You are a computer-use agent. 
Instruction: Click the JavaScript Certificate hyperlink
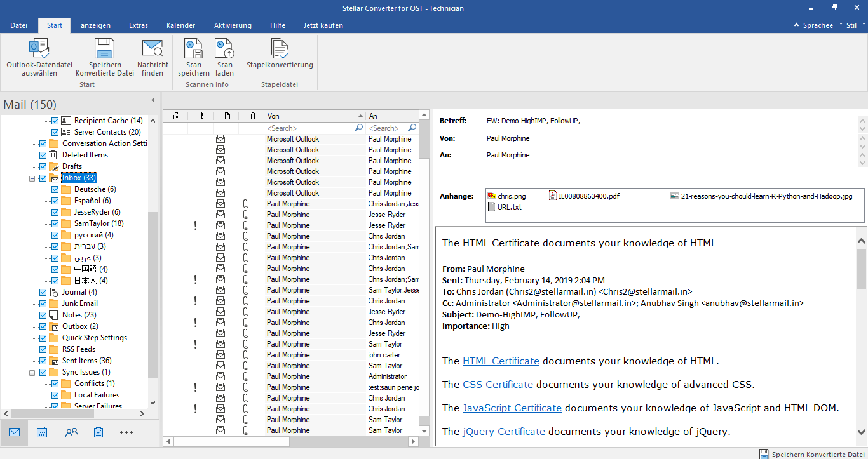[x=512, y=408]
